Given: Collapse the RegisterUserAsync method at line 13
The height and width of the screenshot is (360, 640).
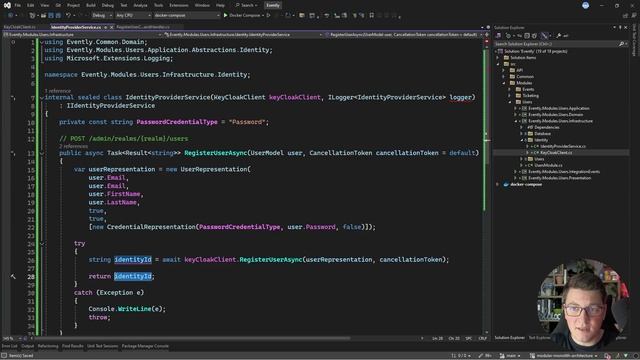Looking at the screenshot, I should 42,153.
